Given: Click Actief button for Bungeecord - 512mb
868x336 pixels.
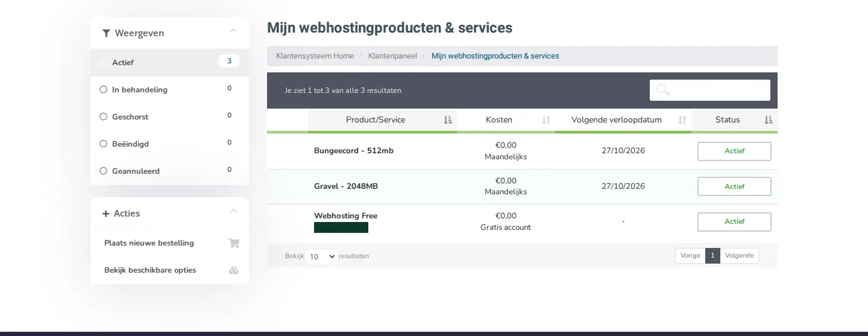Looking at the screenshot, I should (734, 151).
